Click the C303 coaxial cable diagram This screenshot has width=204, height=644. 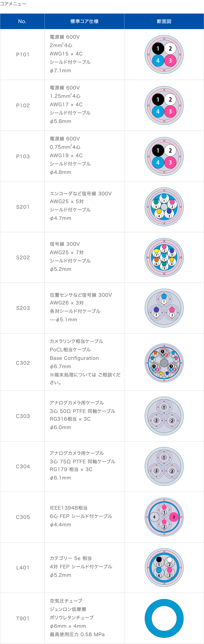pos(164,416)
